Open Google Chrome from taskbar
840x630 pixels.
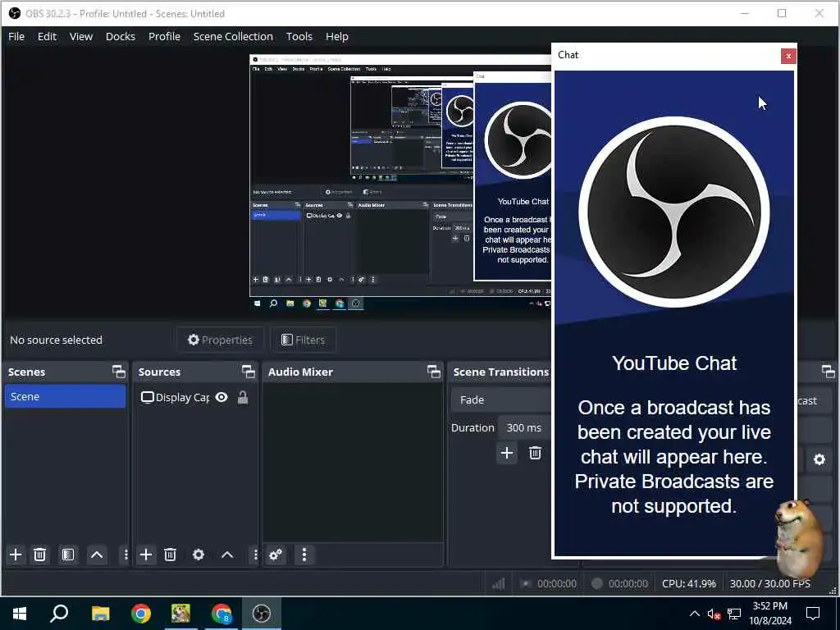click(141, 614)
